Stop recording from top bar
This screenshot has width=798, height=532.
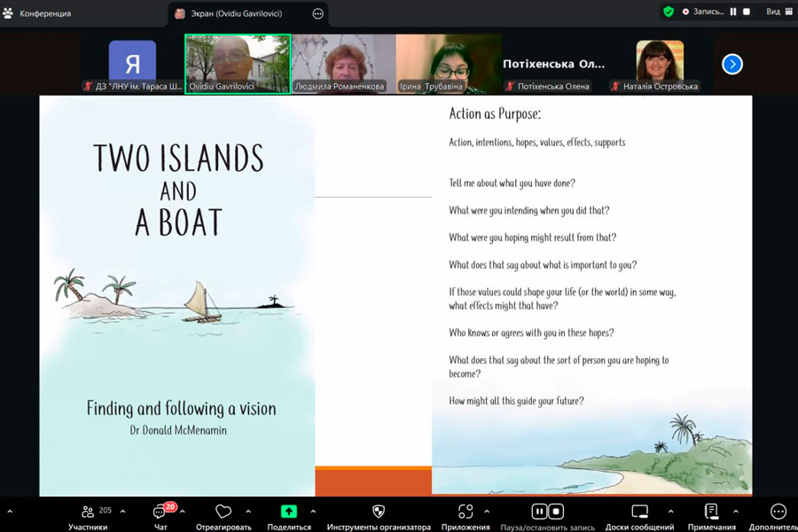[747, 12]
